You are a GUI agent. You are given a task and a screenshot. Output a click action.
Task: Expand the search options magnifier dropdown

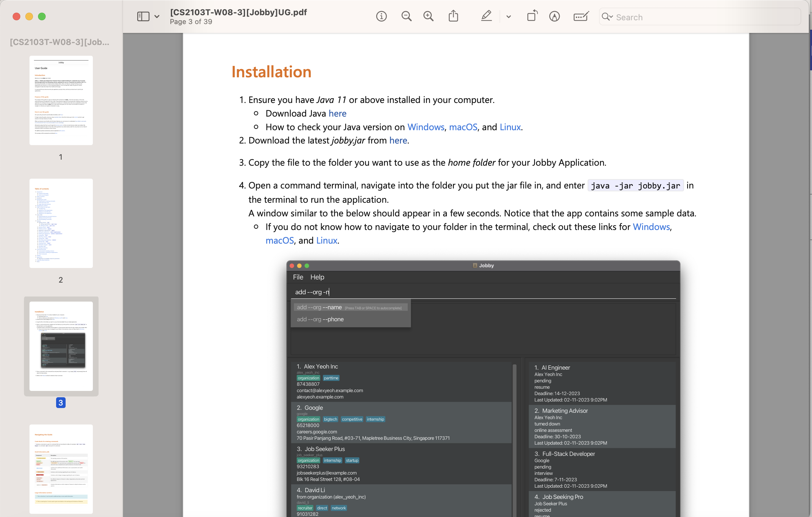[x=607, y=17]
